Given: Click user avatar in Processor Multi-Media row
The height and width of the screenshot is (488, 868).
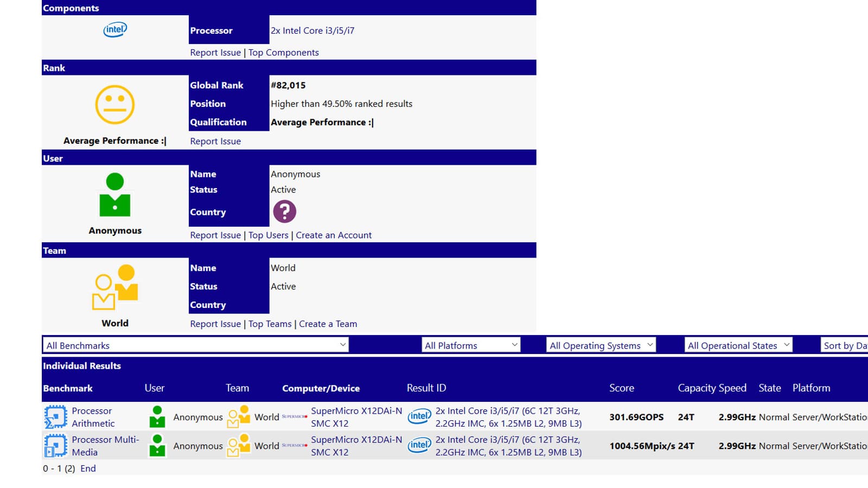Looking at the screenshot, I should pos(157,446).
